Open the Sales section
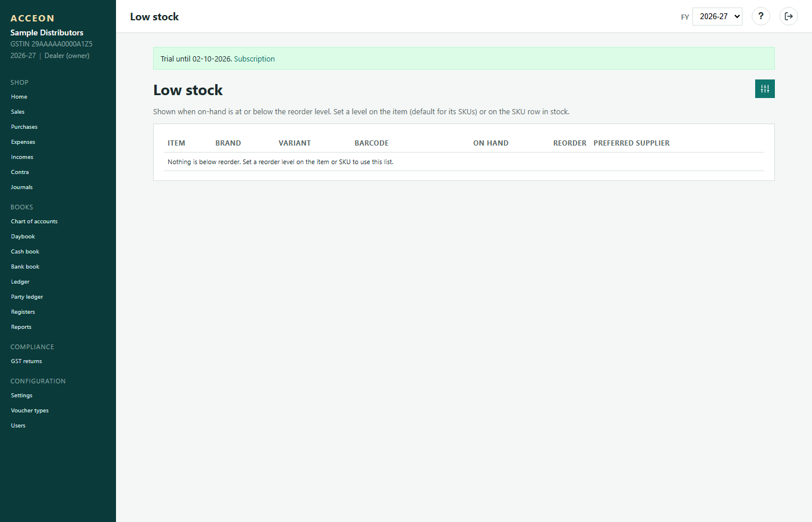The width and height of the screenshot is (812, 522). 18,112
